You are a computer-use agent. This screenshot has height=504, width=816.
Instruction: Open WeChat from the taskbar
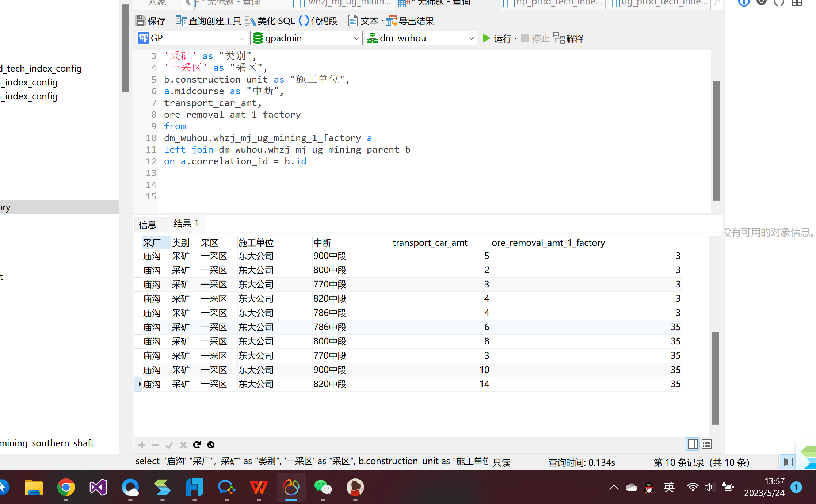323,487
